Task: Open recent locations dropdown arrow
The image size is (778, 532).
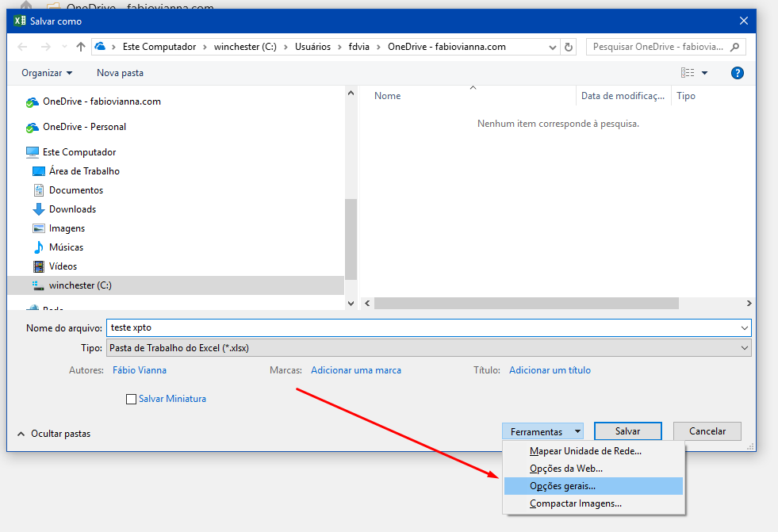Action: (x=64, y=47)
